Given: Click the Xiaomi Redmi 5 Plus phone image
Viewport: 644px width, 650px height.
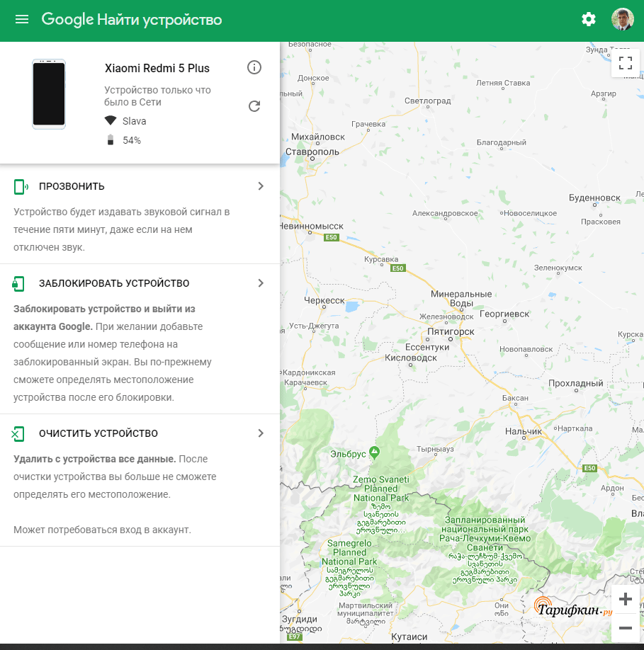Looking at the screenshot, I should coord(49,94).
